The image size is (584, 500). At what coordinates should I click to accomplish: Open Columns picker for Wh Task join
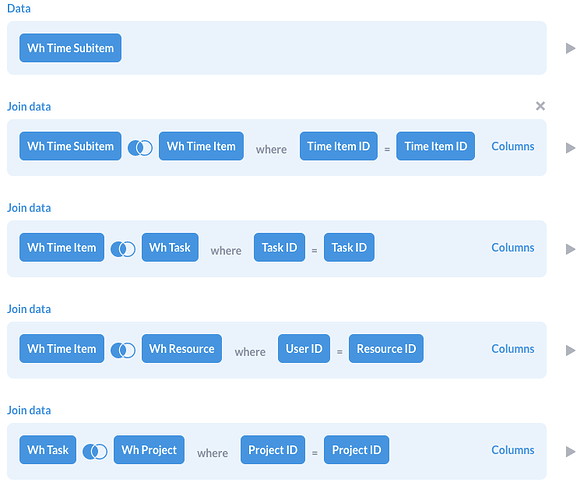[x=512, y=248]
